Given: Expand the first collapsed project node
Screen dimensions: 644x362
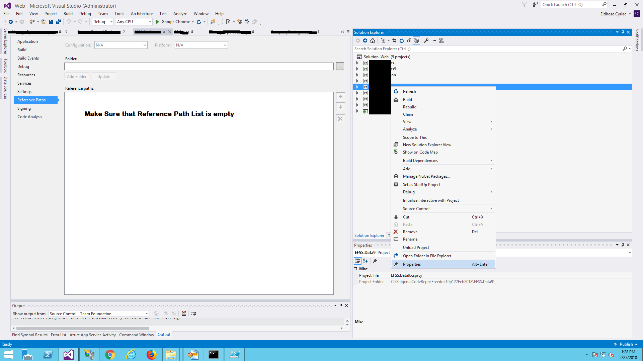Looking at the screenshot, I should [357, 62].
